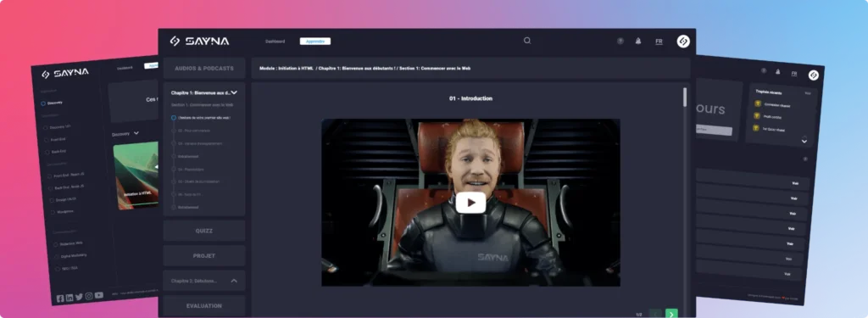This screenshot has height=318, width=868.
Task: Open bell icon in right window header
Action: tap(778, 71)
